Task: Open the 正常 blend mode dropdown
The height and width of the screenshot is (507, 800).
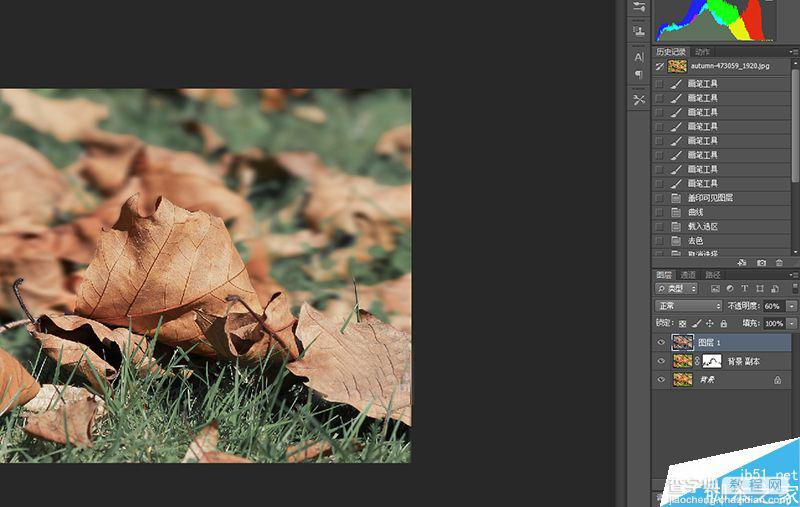Action: pyautogui.click(x=688, y=306)
